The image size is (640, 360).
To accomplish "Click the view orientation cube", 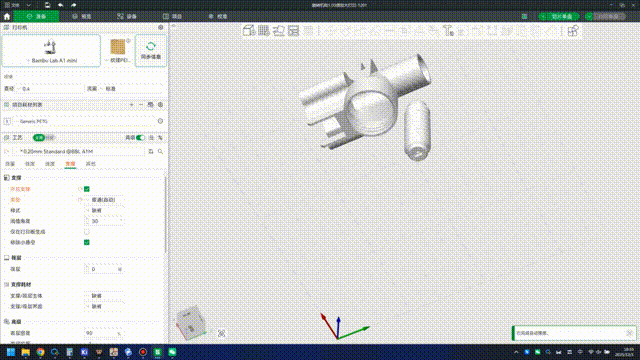I will [x=190, y=323].
